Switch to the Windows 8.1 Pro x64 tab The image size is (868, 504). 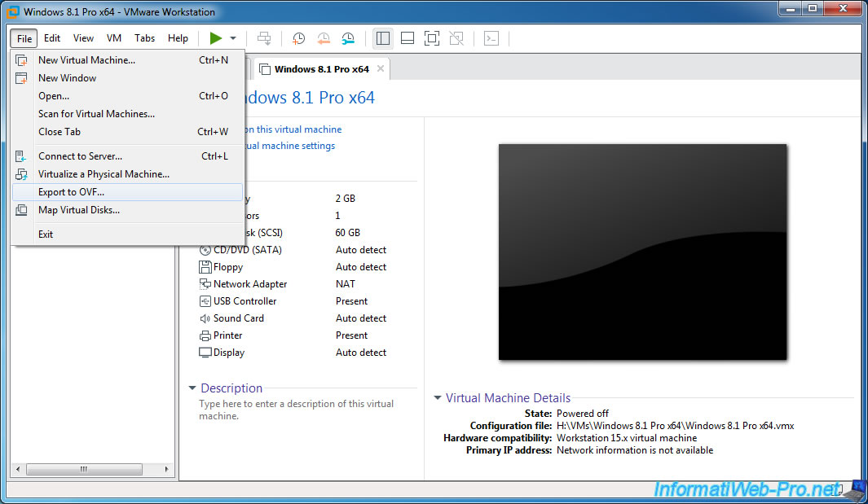pyautogui.click(x=322, y=69)
